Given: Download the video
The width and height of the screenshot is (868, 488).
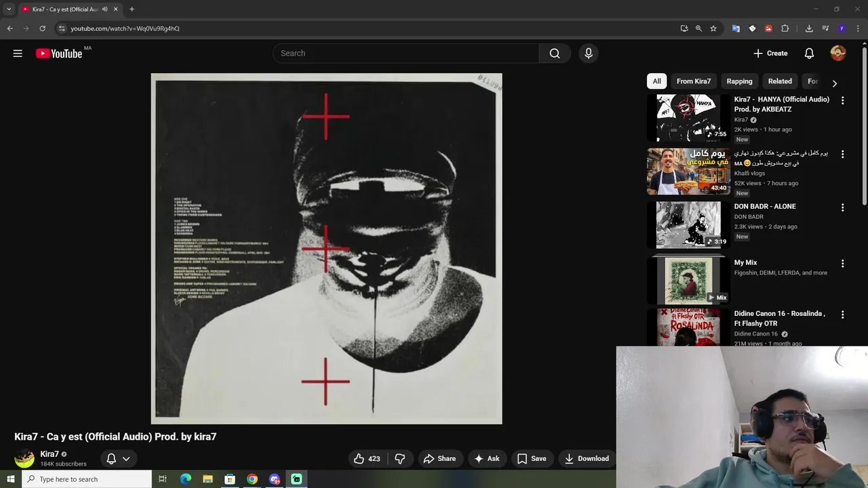Looking at the screenshot, I should pyautogui.click(x=587, y=459).
